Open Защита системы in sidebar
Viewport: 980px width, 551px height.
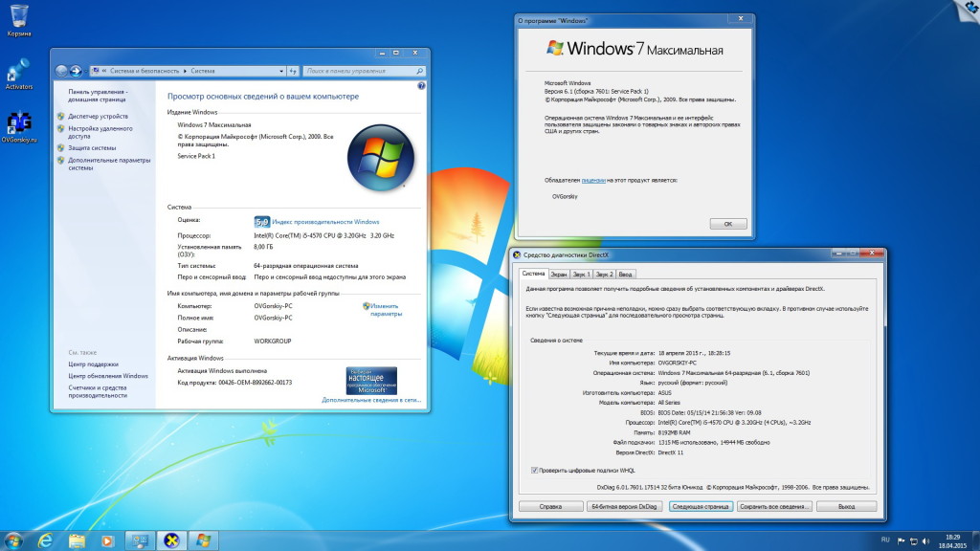click(x=92, y=148)
